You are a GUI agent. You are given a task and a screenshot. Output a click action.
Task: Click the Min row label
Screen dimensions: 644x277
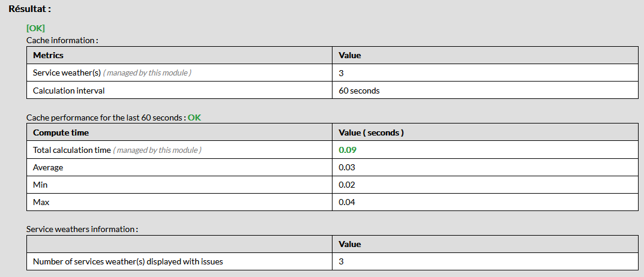point(41,185)
